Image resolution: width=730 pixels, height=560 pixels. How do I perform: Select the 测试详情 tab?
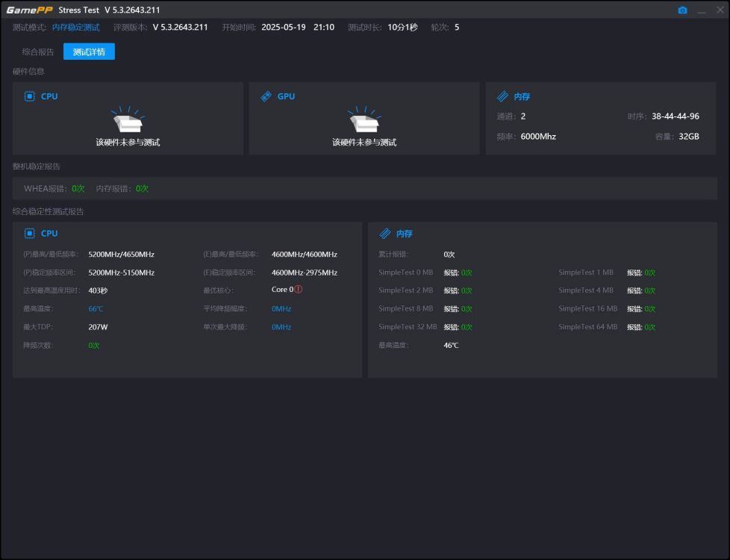click(x=89, y=52)
